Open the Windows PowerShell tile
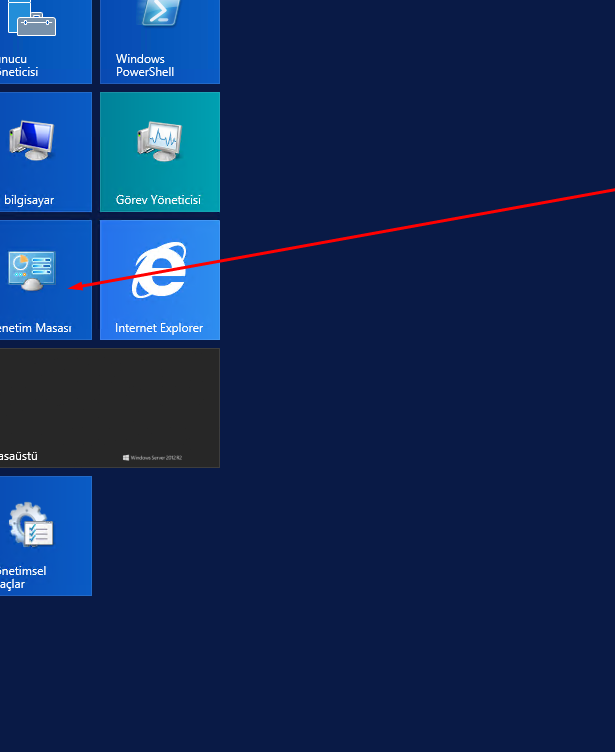The height and width of the screenshot is (752, 615). point(160,41)
